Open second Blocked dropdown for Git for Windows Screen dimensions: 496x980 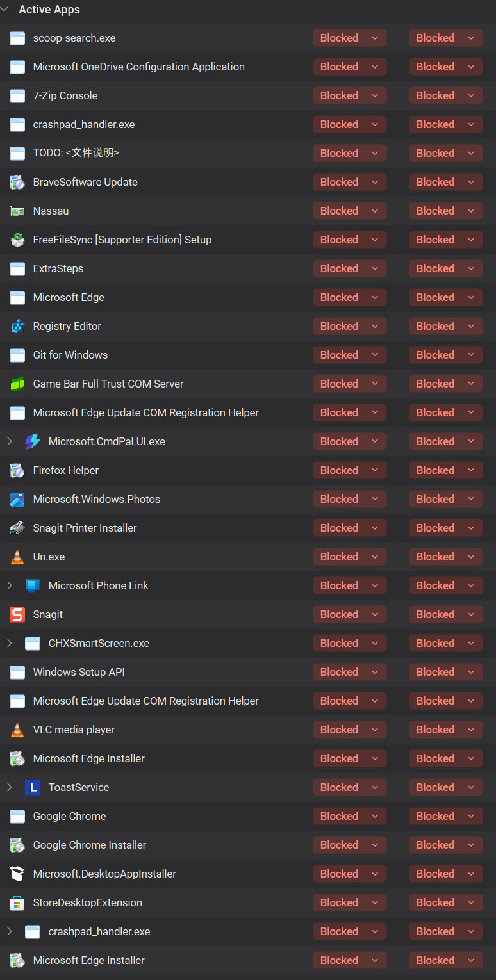[445, 355]
